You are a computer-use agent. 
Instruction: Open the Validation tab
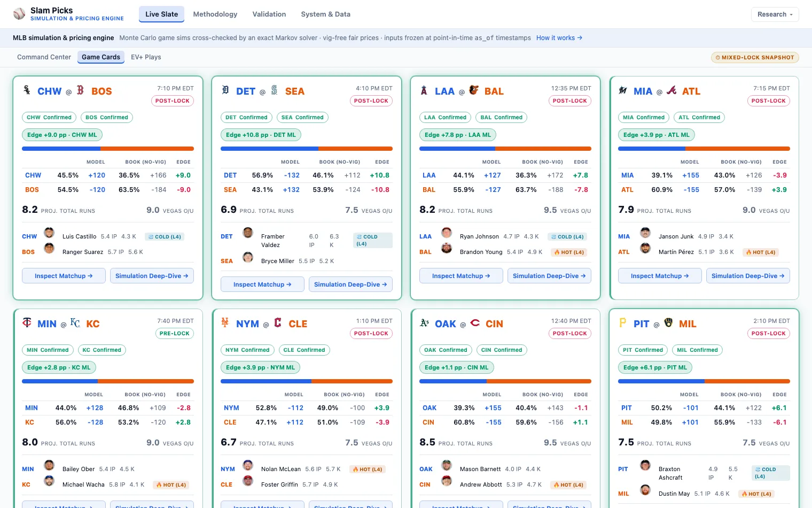pyautogui.click(x=269, y=14)
